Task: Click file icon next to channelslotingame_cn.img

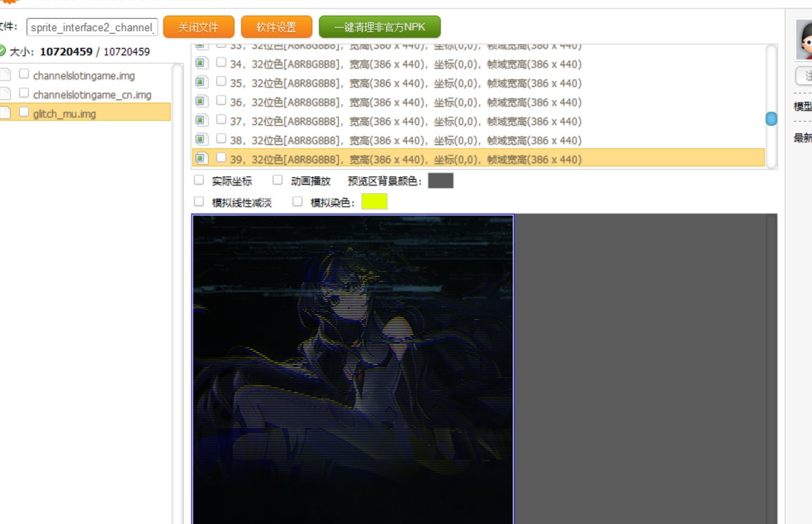Action: 5,93
